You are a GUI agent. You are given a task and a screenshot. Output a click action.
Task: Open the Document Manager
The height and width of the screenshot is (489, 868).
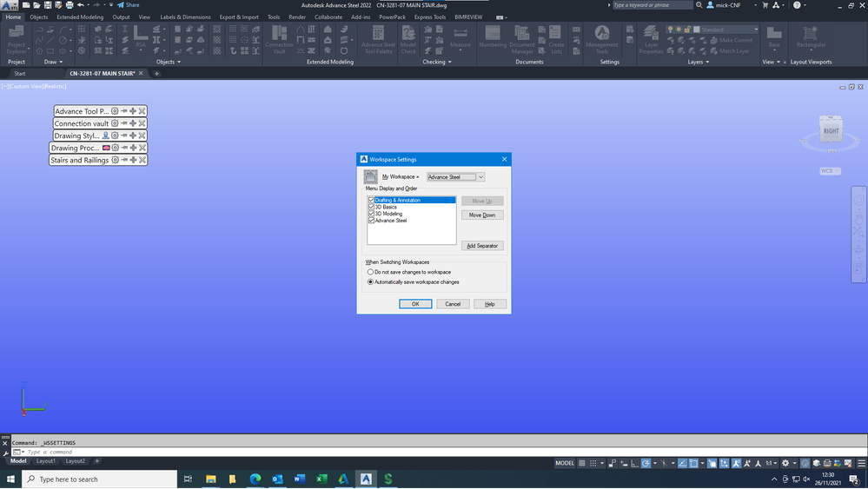pos(522,39)
